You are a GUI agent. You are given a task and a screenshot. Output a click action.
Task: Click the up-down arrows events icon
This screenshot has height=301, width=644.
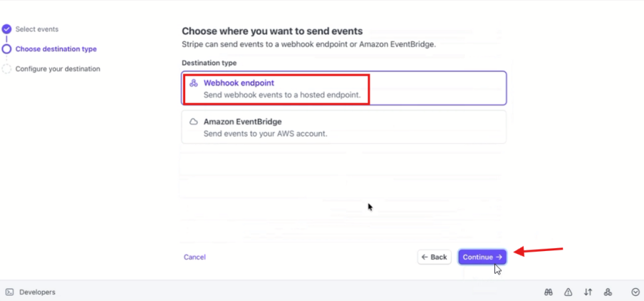(588, 292)
